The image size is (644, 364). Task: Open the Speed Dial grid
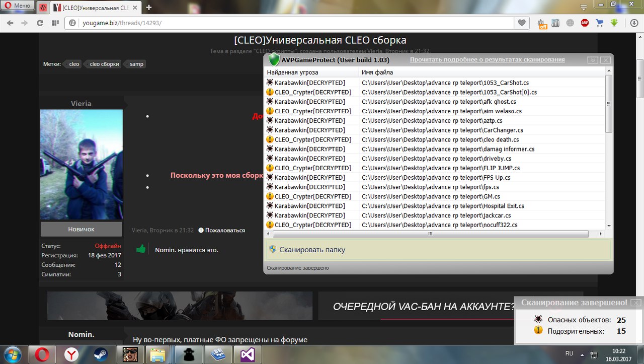pos(55,23)
